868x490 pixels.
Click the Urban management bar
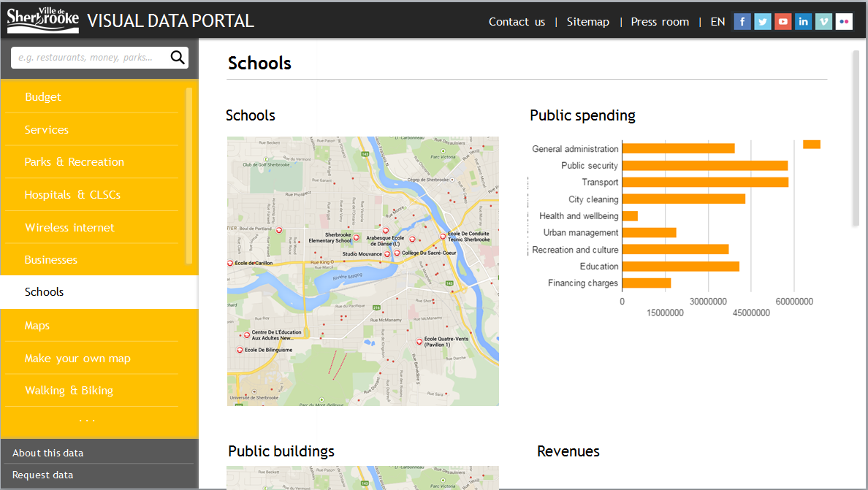click(650, 232)
